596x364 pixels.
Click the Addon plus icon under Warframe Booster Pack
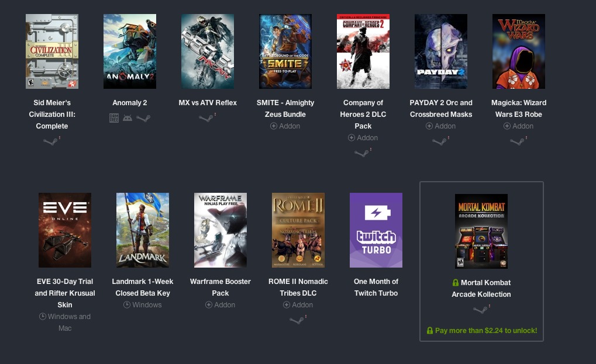coord(209,305)
